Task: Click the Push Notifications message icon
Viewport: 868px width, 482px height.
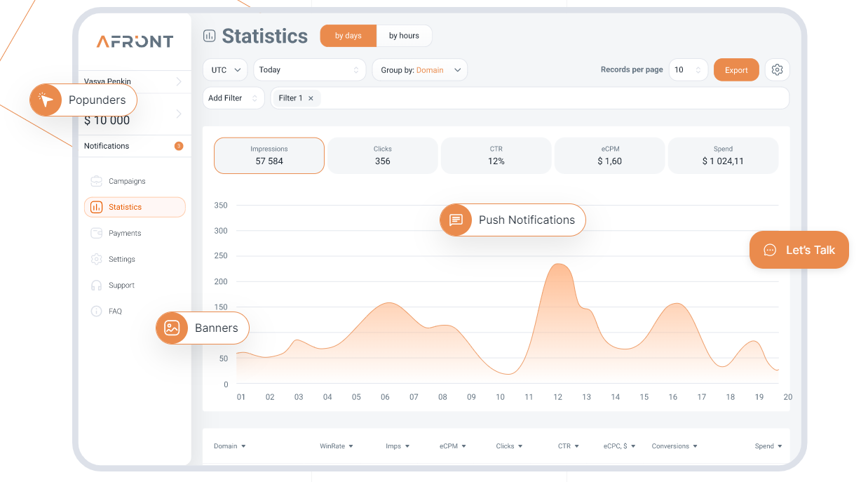Action: 456,220
